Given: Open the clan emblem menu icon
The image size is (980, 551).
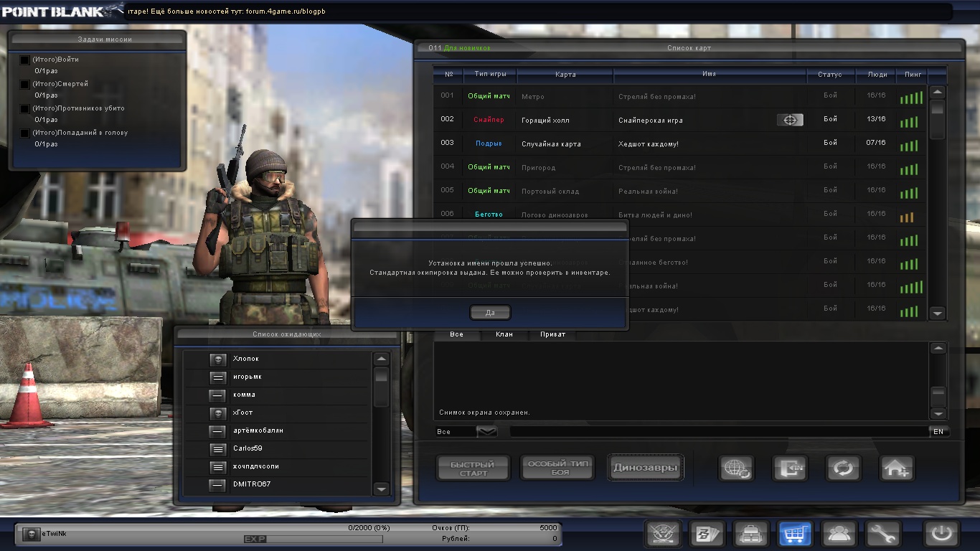Looking at the screenshot, I should point(662,534).
